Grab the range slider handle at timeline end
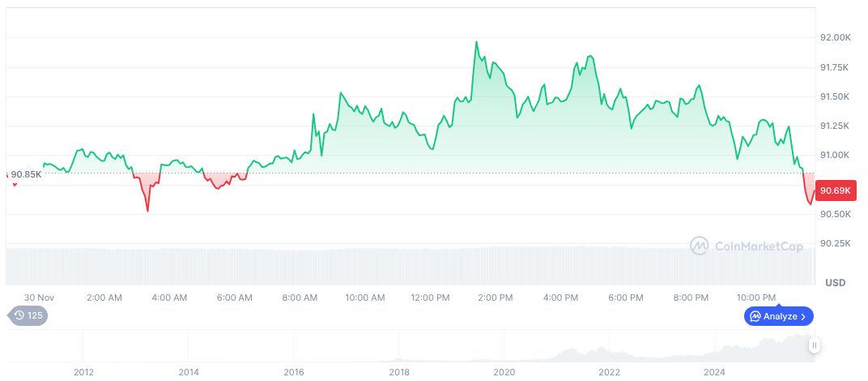The image size is (868, 381). point(814,345)
